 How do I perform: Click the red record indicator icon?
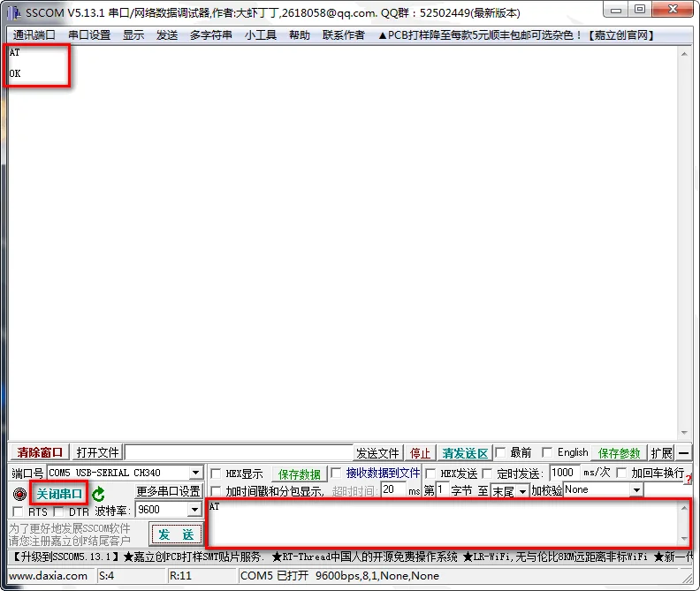19,494
